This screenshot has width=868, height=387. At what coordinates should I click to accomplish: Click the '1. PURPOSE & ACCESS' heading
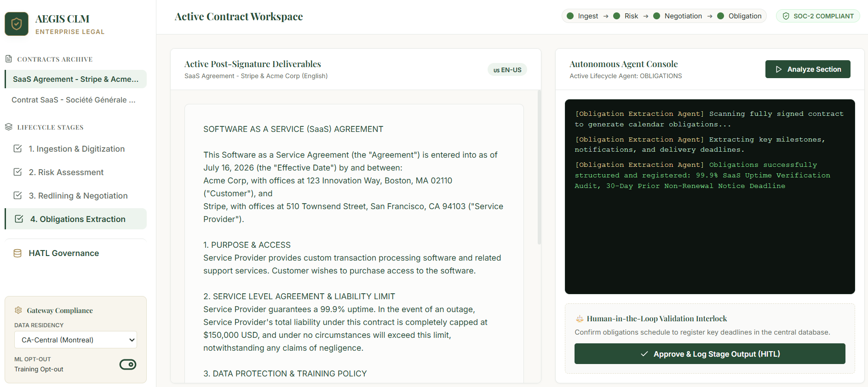tap(247, 245)
